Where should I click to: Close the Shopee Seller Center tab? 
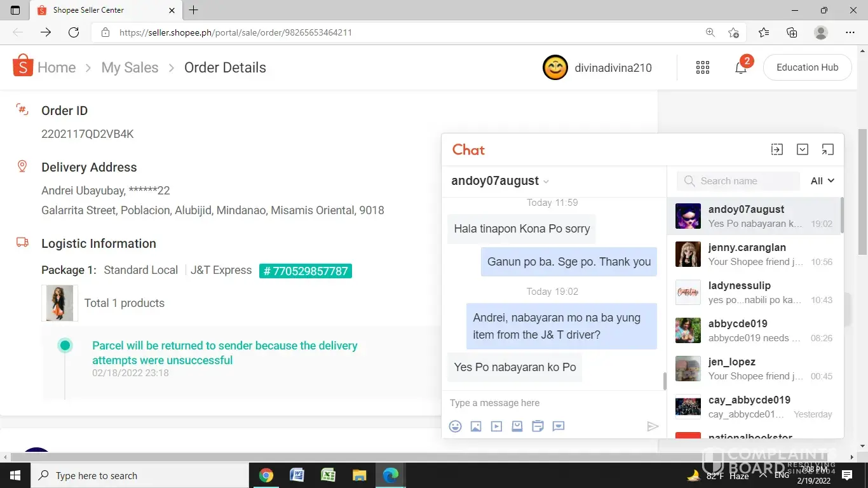coord(172,10)
